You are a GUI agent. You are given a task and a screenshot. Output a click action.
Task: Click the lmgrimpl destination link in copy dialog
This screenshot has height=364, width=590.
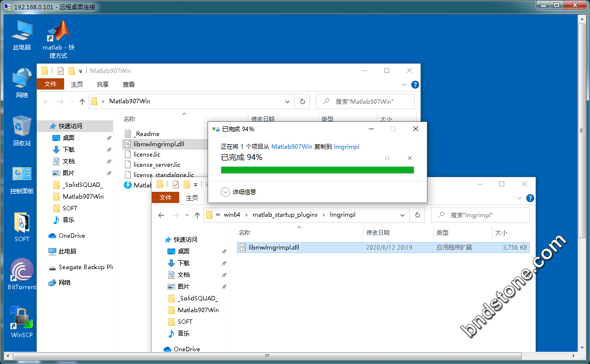[x=347, y=147]
